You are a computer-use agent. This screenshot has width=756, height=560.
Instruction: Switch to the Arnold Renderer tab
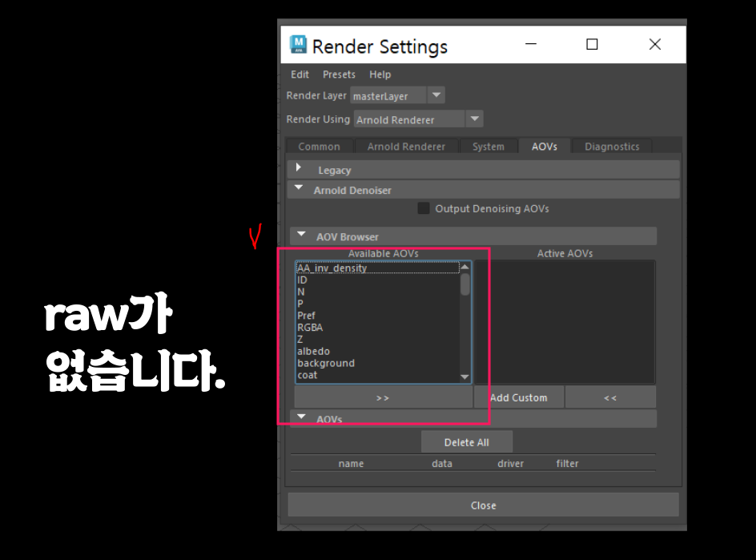(x=407, y=147)
